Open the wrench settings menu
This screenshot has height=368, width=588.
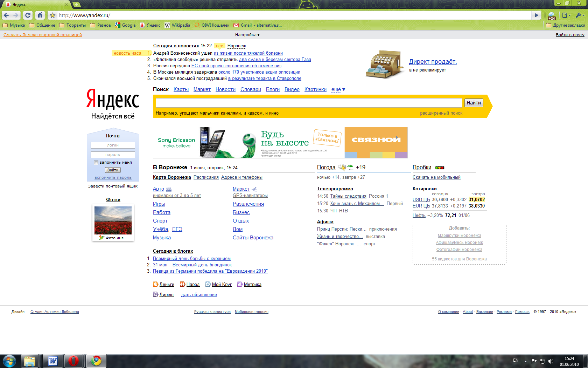coord(580,15)
